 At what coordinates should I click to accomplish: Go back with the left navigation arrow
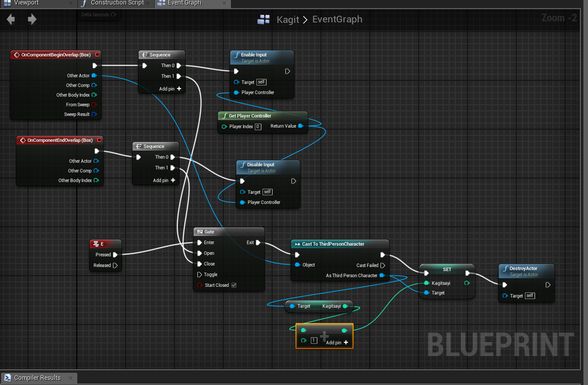point(11,19)
